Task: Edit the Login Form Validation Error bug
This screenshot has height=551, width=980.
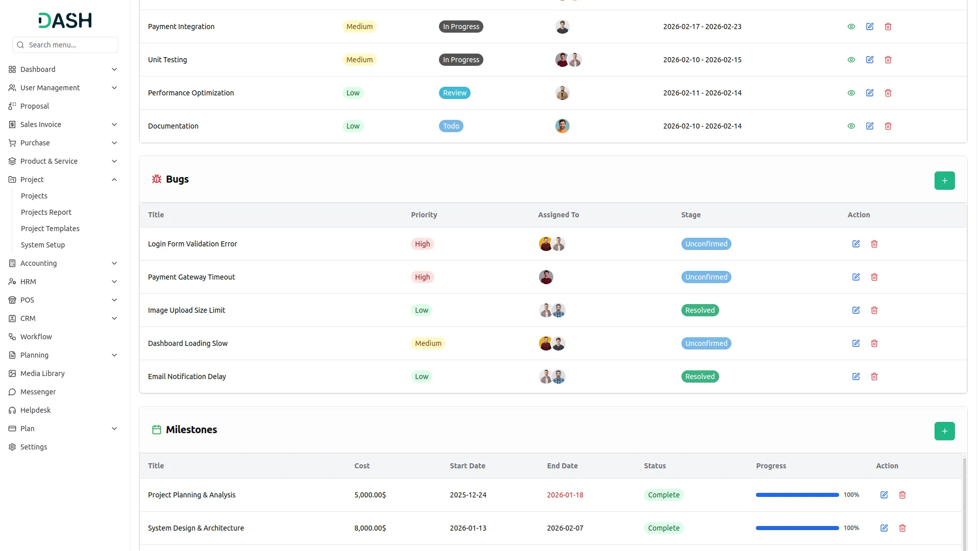Action: 856,244
